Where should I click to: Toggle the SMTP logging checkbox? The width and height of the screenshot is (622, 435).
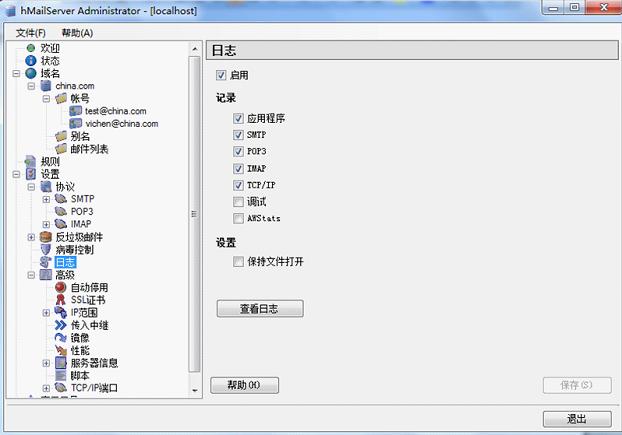point(238,135)
